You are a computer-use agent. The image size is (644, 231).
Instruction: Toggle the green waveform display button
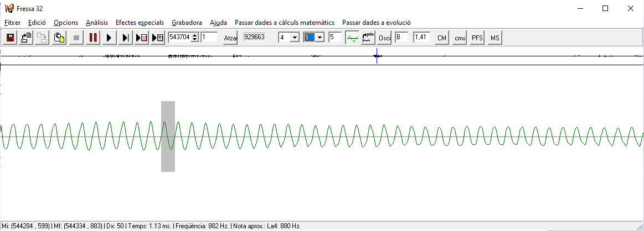(x=352, y=38)
